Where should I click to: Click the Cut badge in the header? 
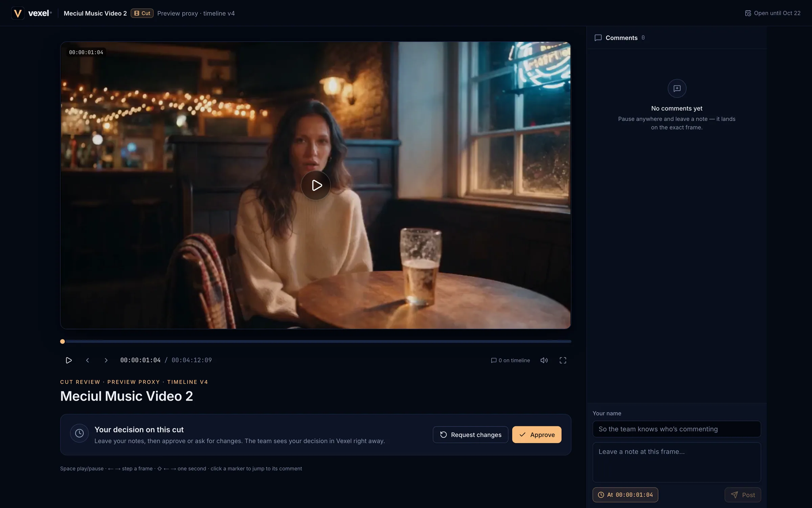pos(142,13)
